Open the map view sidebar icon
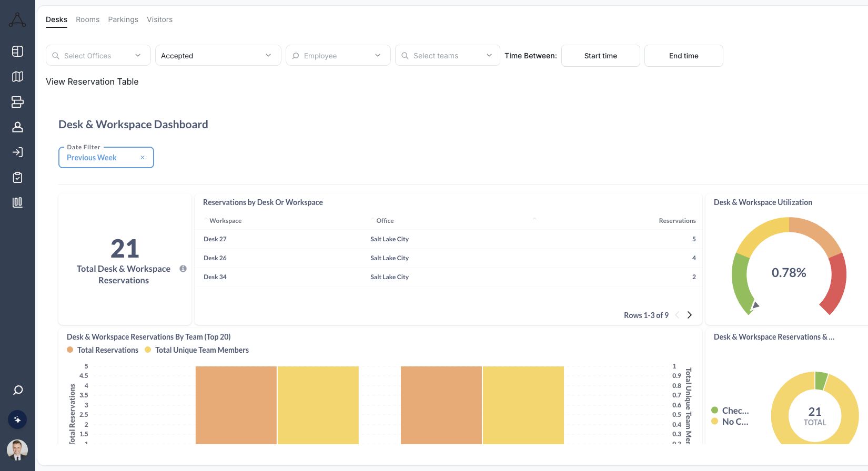This screenshot has height=471, width=868. [x=17, y=76]
